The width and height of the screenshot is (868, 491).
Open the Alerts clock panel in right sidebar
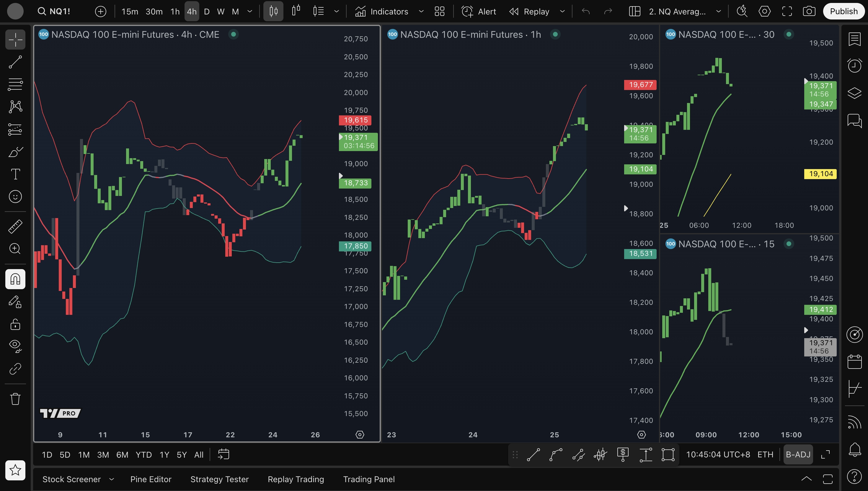[x=854, y=66]
